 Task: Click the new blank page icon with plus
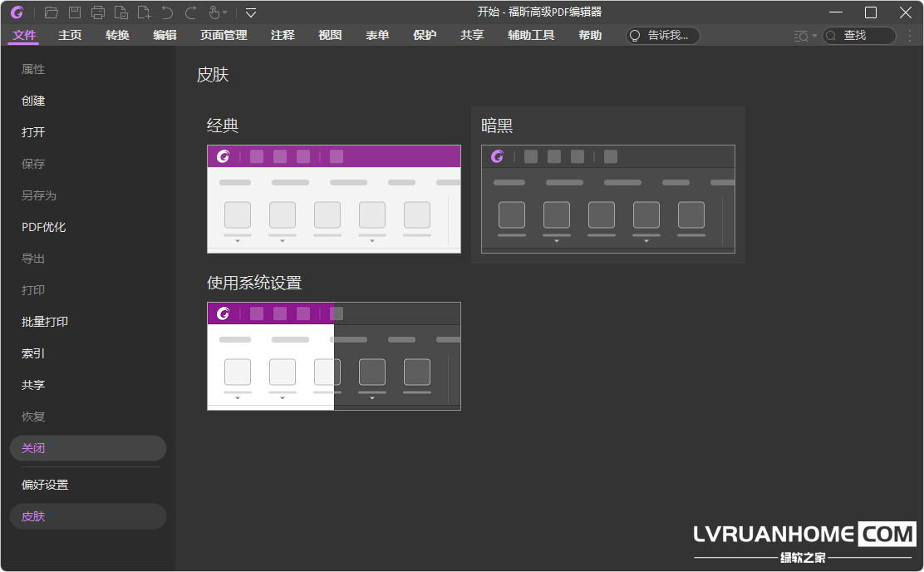[x=145, y=12]
